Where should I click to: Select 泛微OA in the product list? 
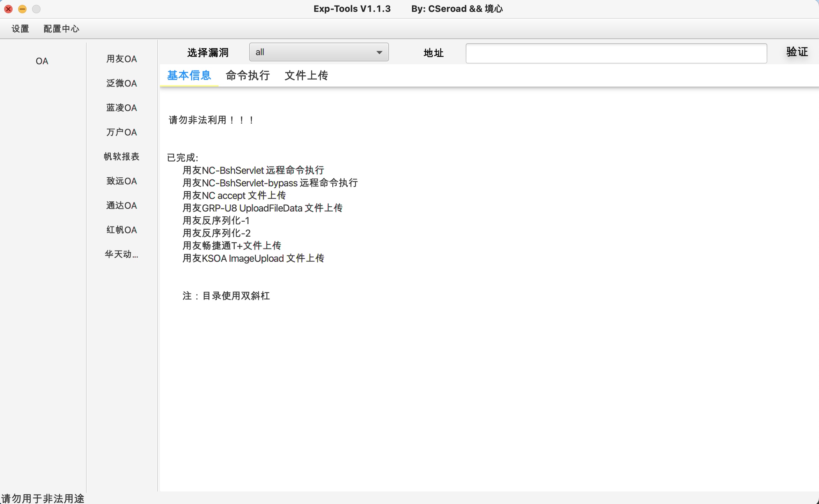pos(121,83)
